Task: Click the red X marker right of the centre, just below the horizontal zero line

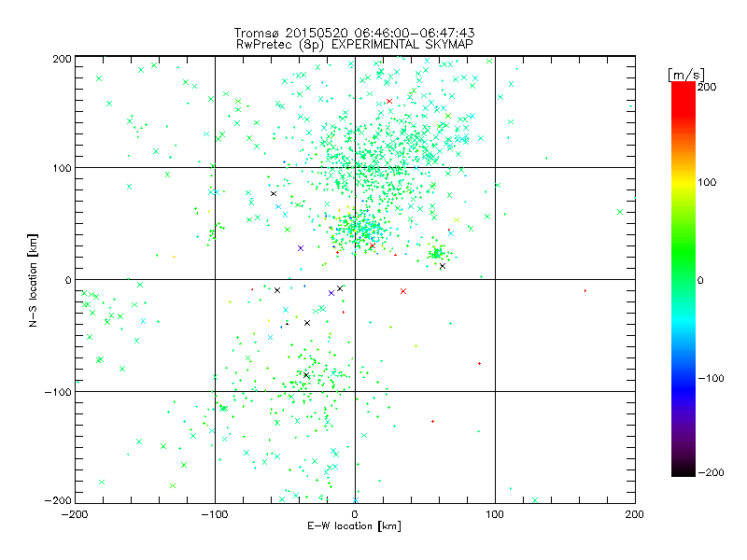Action: click(x=403, y=291)
